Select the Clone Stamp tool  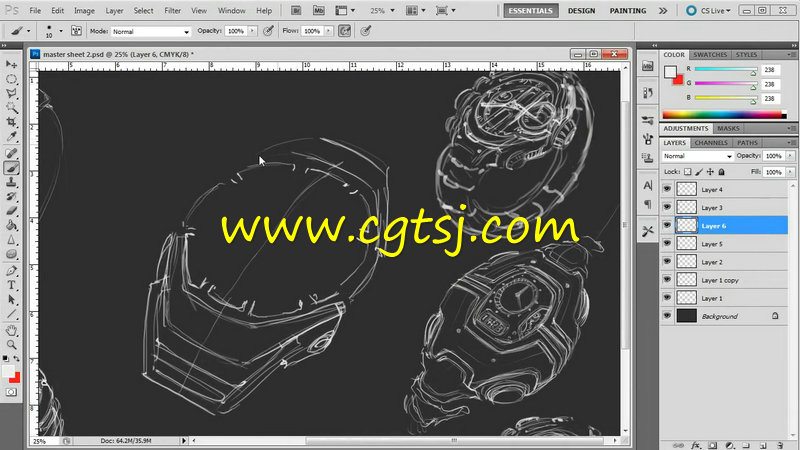point(11,182)
